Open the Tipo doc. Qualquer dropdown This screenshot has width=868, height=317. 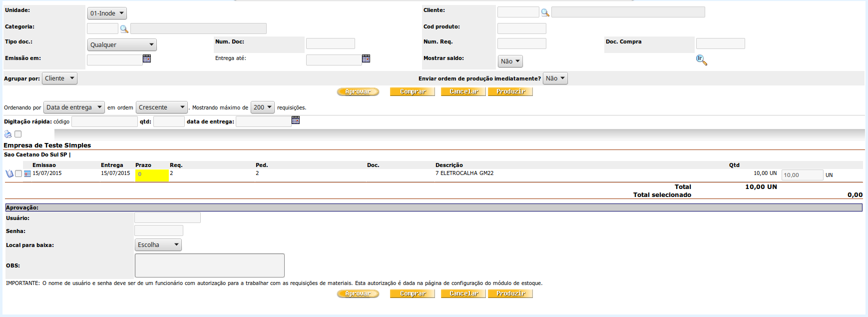[121, 45]
